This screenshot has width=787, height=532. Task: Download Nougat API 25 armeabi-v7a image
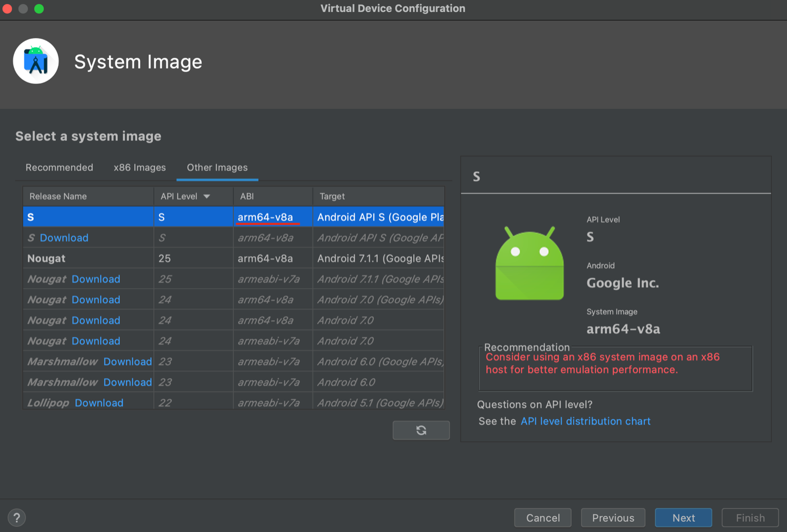click(x=96, y=279)
